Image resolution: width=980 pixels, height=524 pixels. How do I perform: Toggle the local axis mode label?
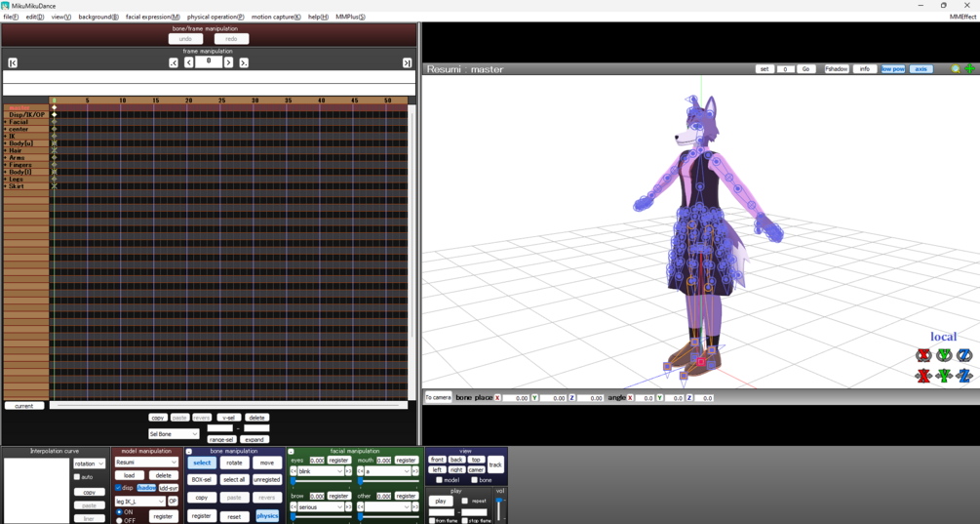point(943,337)
